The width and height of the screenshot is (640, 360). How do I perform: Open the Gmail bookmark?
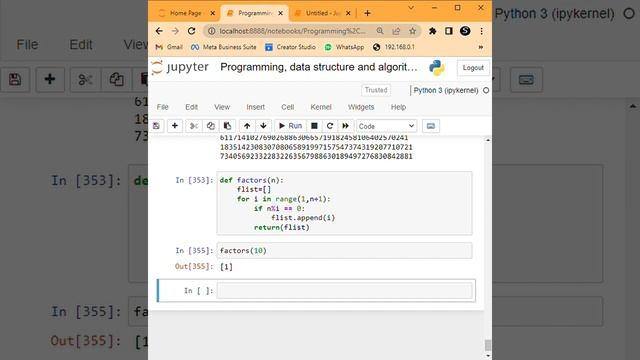(169, 47)
